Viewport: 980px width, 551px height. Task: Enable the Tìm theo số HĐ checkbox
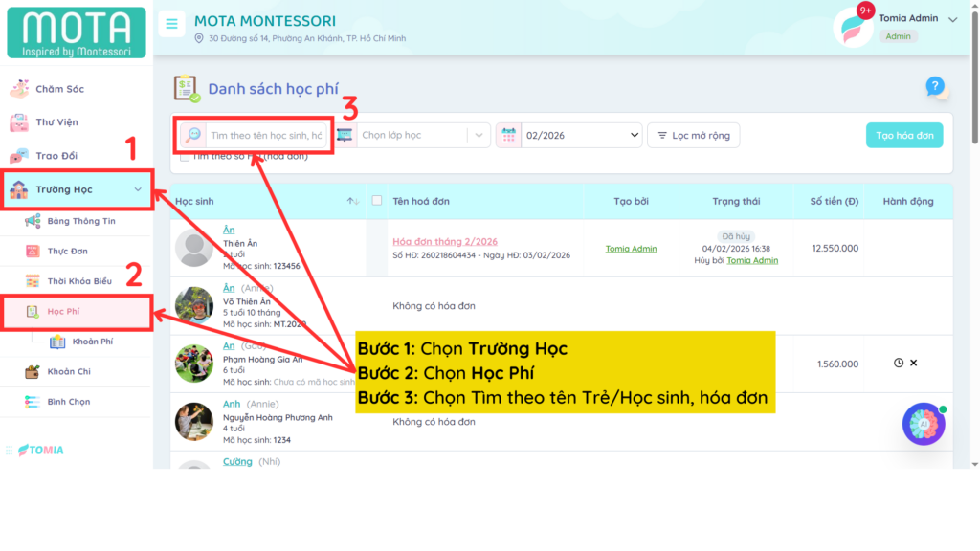pyautogui.click(x=185, y=156)
